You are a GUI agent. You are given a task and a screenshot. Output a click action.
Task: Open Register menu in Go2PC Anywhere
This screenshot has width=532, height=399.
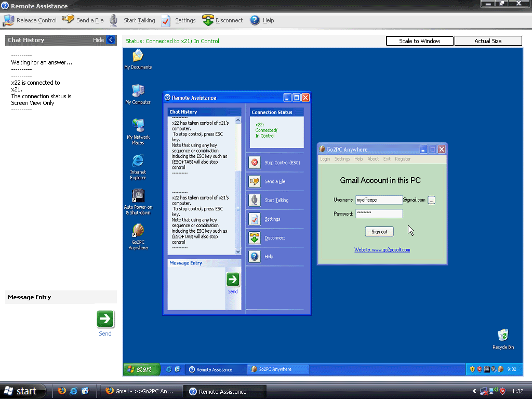pos(403,159)
